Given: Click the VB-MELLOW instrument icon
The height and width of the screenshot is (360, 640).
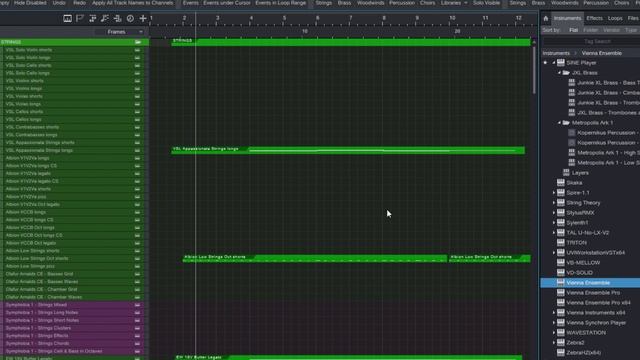Looking at the screenshot, I should [x=561, y=262].
